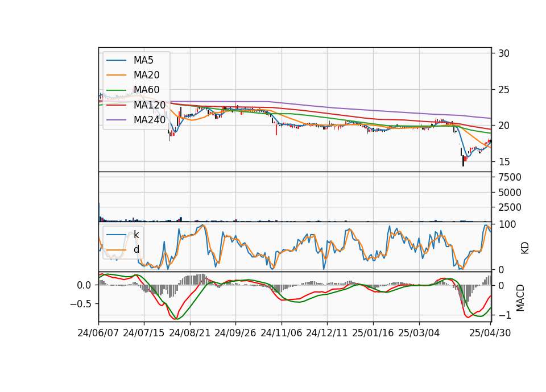Click the 24/07/15 date label
The image size is (546, 392).
click(x=144, y=333)
